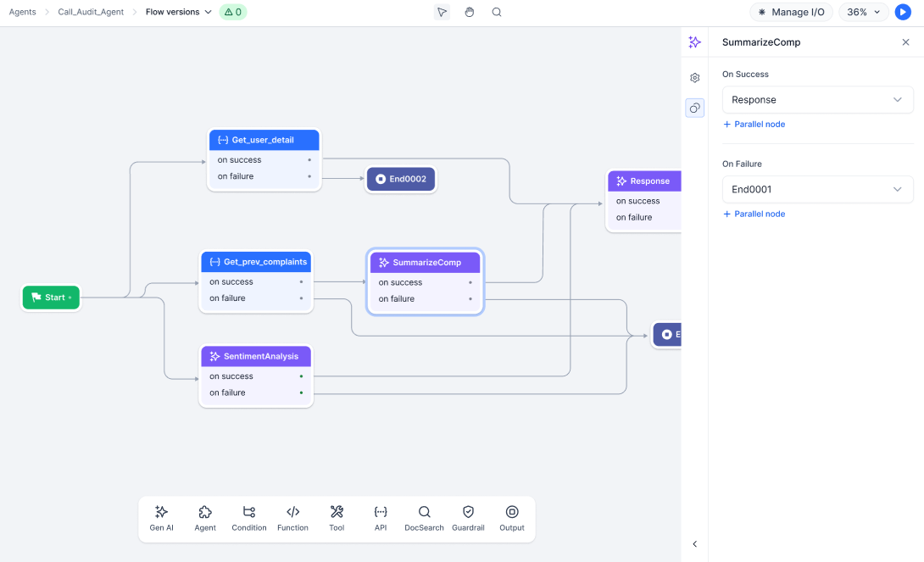Choose the Function node tool
Viewport: 924px width, 562px height.
click(x=292, y=518)
